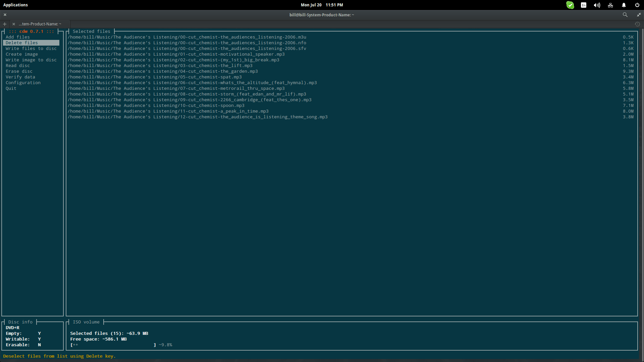Open the power session icon
This screenshot has height=362, width=644.
(x=637, y=5)
